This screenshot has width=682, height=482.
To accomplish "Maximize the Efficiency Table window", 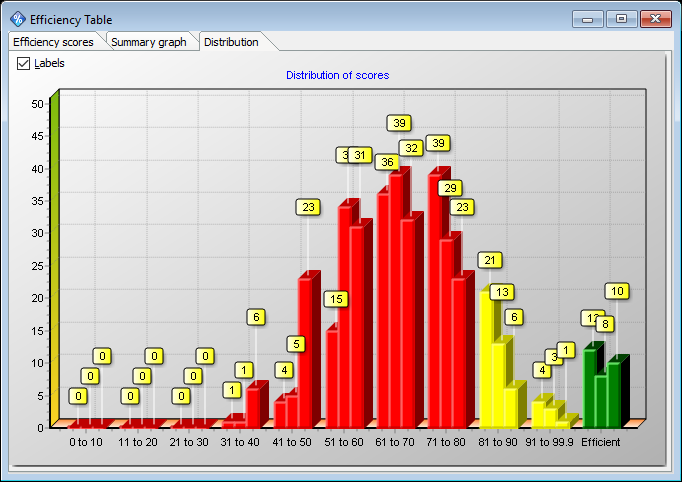I will click(x=621, y=19).
